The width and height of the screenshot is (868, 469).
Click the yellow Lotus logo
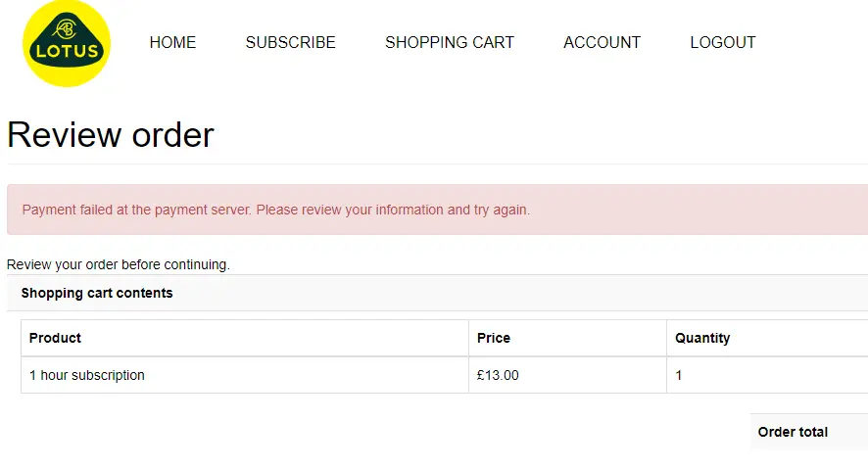coord(67,43)
